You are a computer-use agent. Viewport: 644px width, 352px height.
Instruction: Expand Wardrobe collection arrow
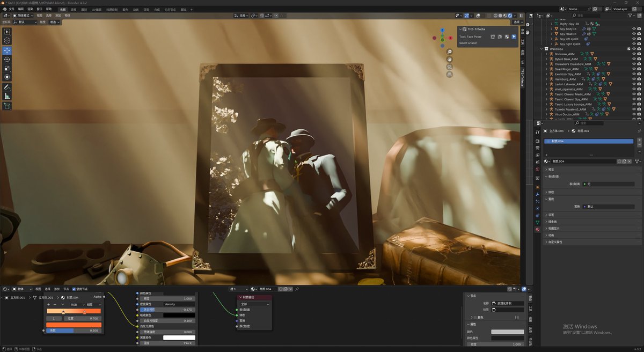click(541, 49)
